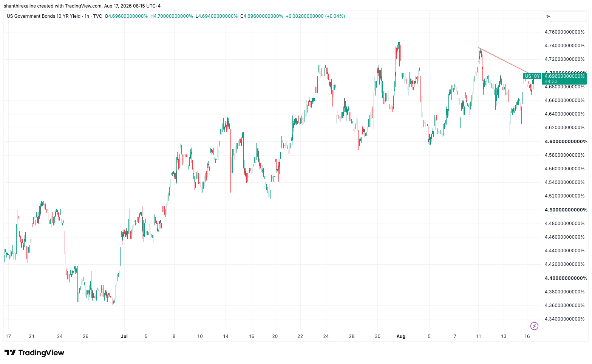592x364 pixels.
Task: Select the red descending trendline
Action: click(x=504, y=60)
